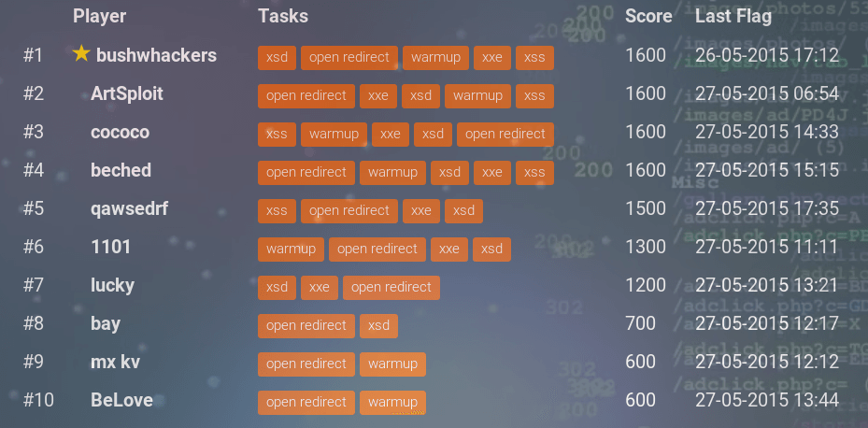The width and height of the screenshot is (868, 428).
Task: Click ArtSploit's warmup task tag
Action: (477, 95)
